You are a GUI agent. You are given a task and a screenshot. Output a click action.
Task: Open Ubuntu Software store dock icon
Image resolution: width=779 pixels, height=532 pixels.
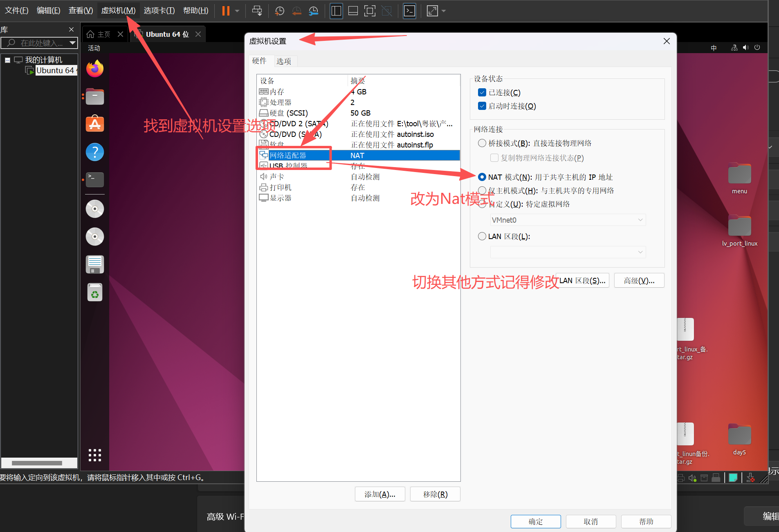(95, 124)
